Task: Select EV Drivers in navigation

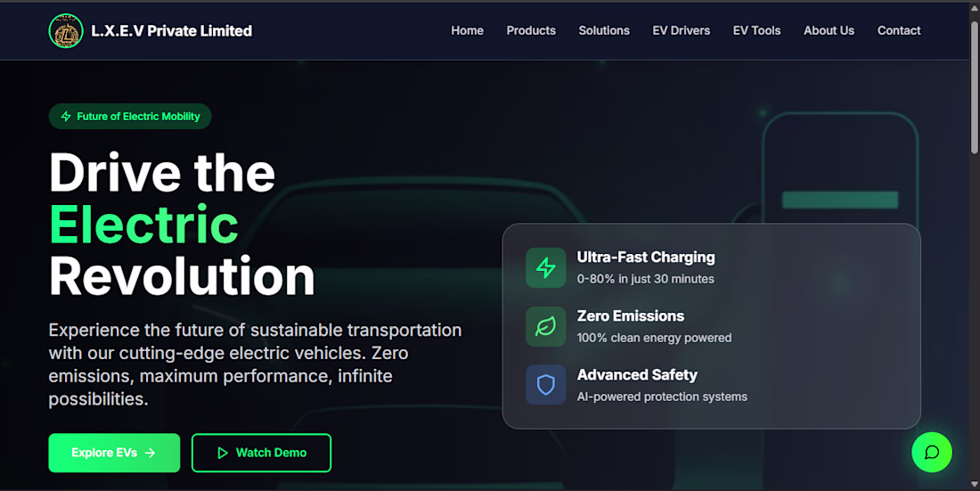Action: click(682, 30)
